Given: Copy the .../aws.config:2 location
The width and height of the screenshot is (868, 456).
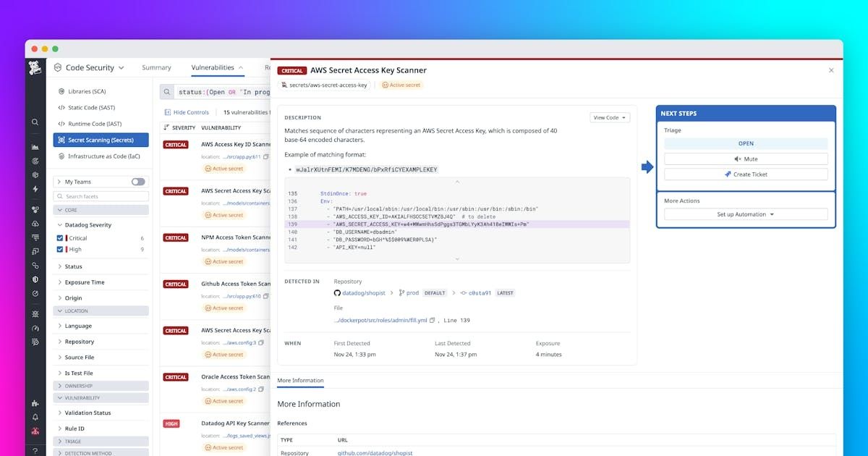Looking at the screenshot, I should point(262,389).
